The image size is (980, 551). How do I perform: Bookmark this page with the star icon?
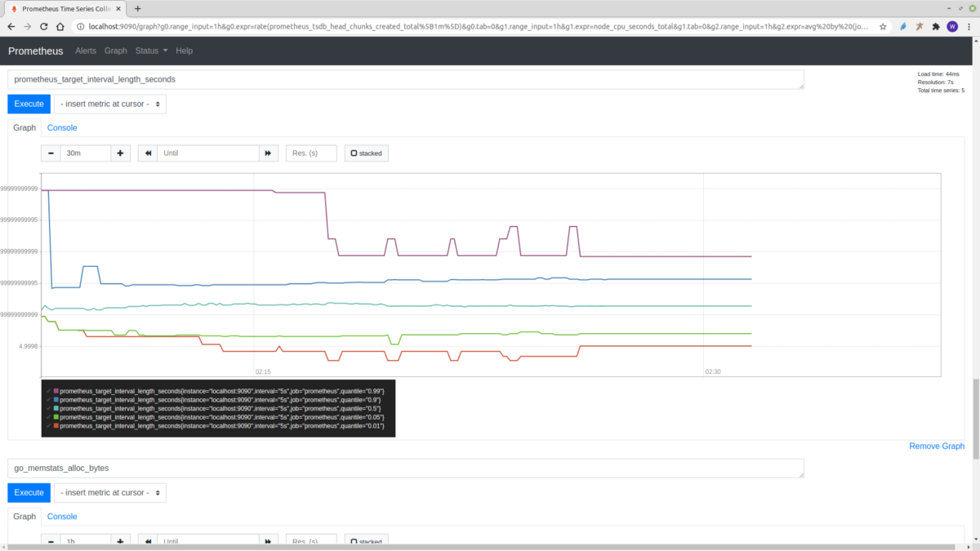(883, 26)
